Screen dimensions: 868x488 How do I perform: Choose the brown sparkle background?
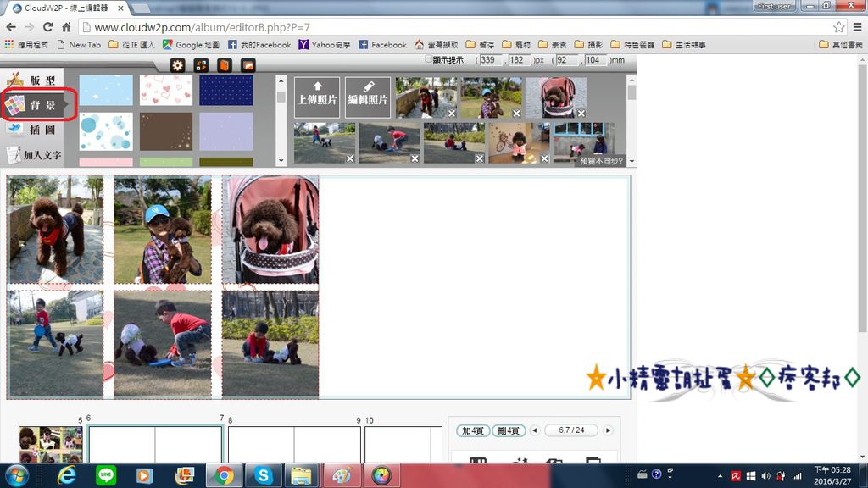pos(166,131)
